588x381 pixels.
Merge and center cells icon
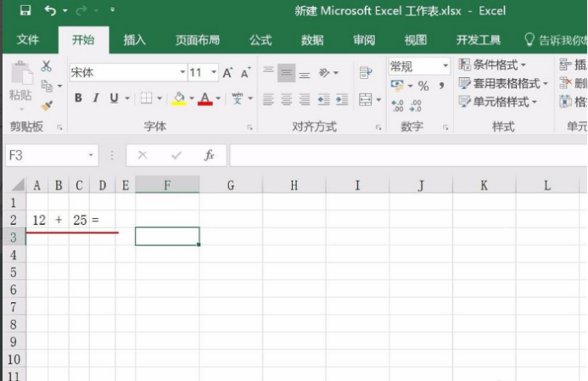click(365, 99)
